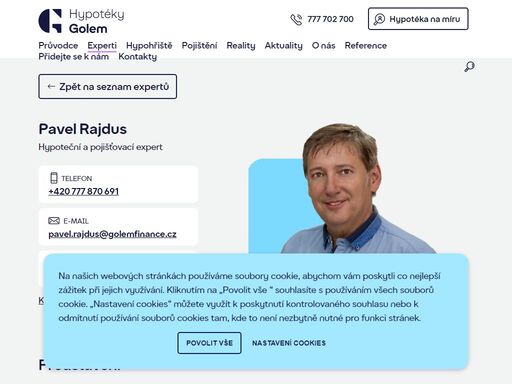The height and width of the screenshot is (384, 512).
Task: Click Zpět na seznam expertů button
Action: [107, 86]
